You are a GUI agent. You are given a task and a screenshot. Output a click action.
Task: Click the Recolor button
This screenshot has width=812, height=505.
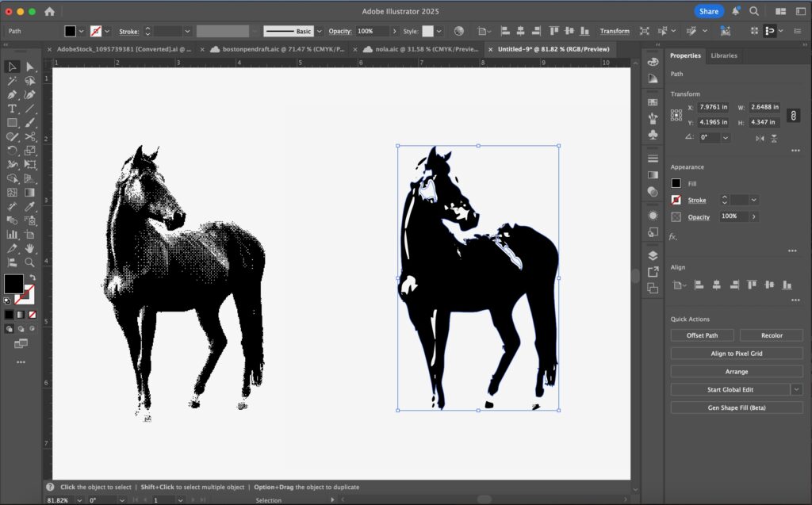click(772, 335)
